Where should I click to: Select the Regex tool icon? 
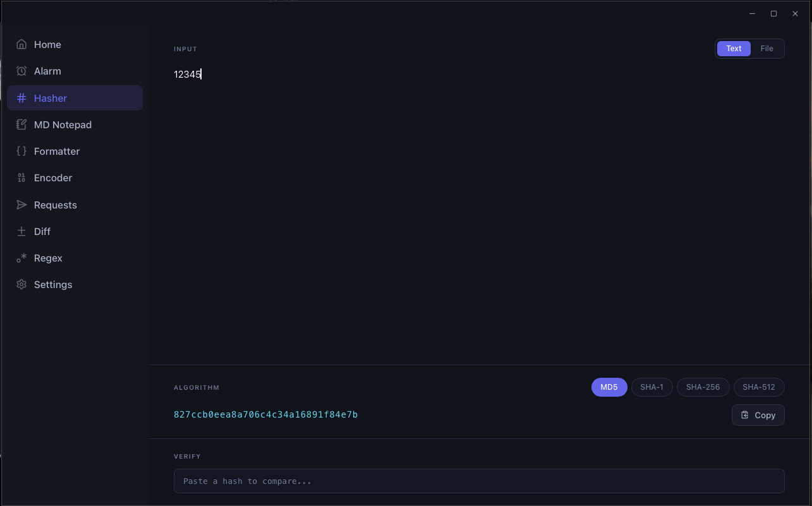21,258
